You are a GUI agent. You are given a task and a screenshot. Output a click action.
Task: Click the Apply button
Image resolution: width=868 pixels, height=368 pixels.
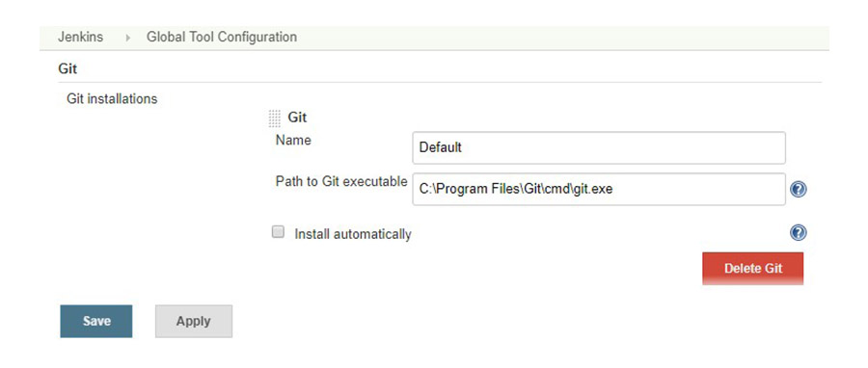pyautogui.click(x=194, y=321)
